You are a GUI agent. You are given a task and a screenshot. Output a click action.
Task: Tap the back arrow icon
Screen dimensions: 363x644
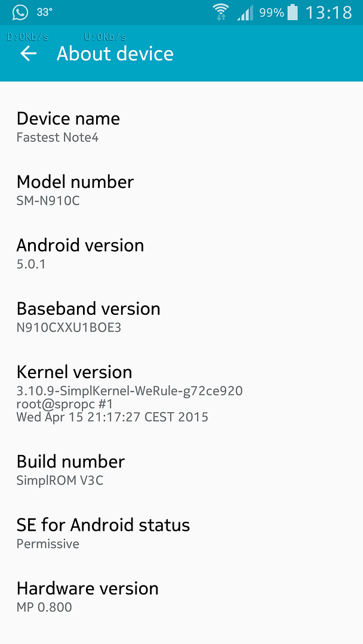[x=29, y=54]
